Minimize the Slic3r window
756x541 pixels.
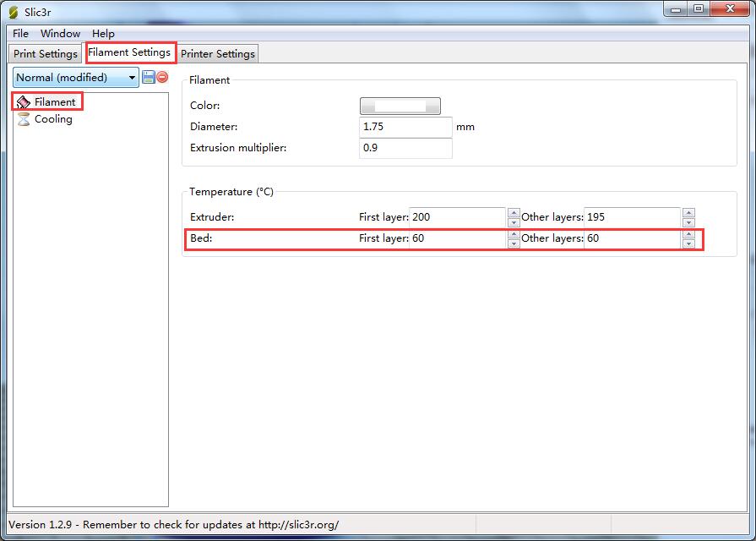click(675, 9)
